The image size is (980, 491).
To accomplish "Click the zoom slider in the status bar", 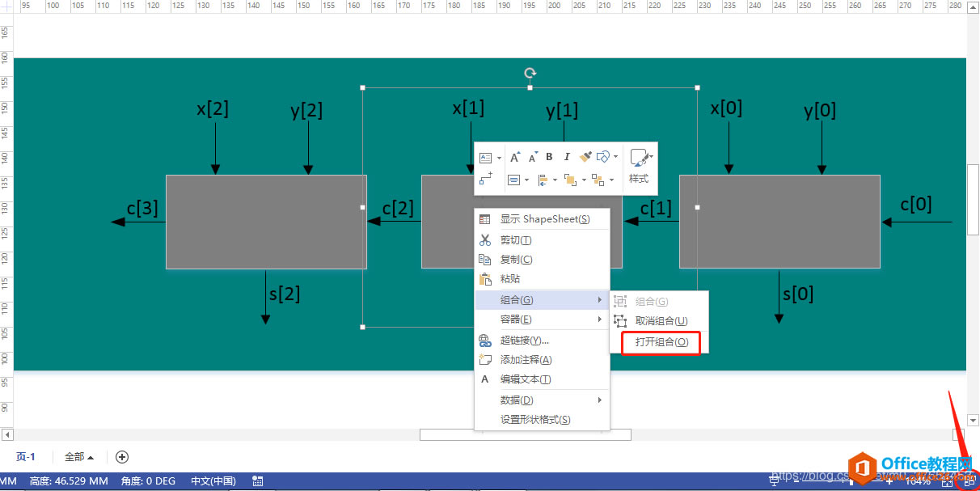I will pos(850,481).
